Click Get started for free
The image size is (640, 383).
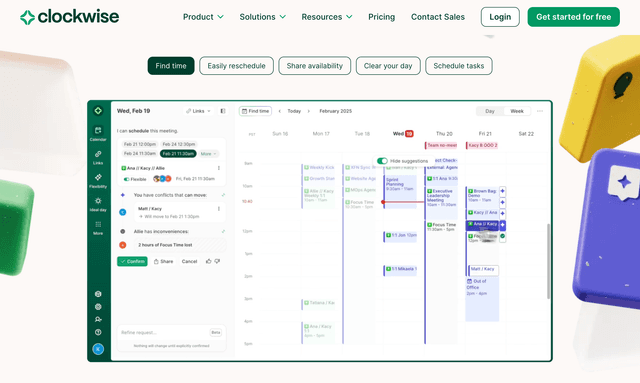[x=573, y=17]
